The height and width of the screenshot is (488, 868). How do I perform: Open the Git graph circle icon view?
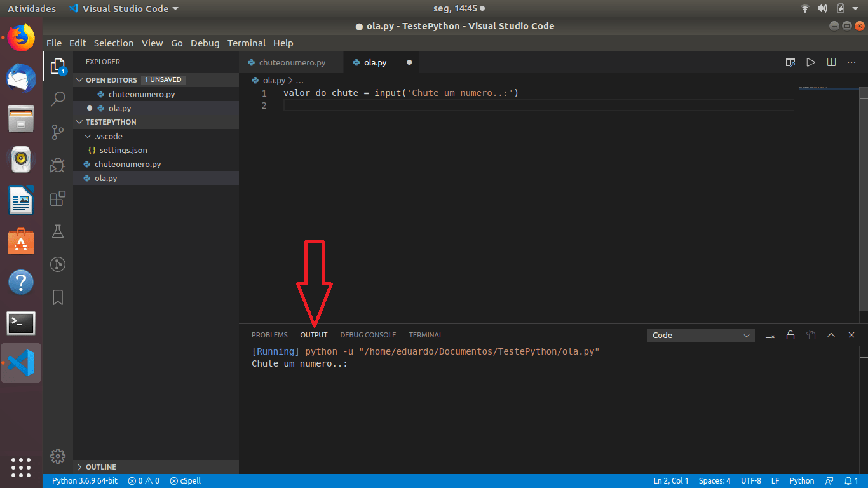click(x=58, y=264)
